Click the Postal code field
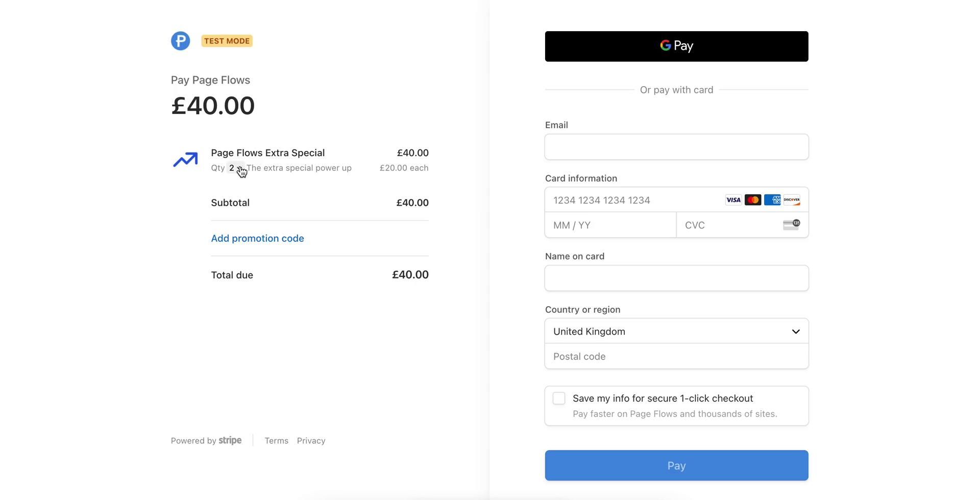Viewport: 980px width, 500px height. point(676,357)
